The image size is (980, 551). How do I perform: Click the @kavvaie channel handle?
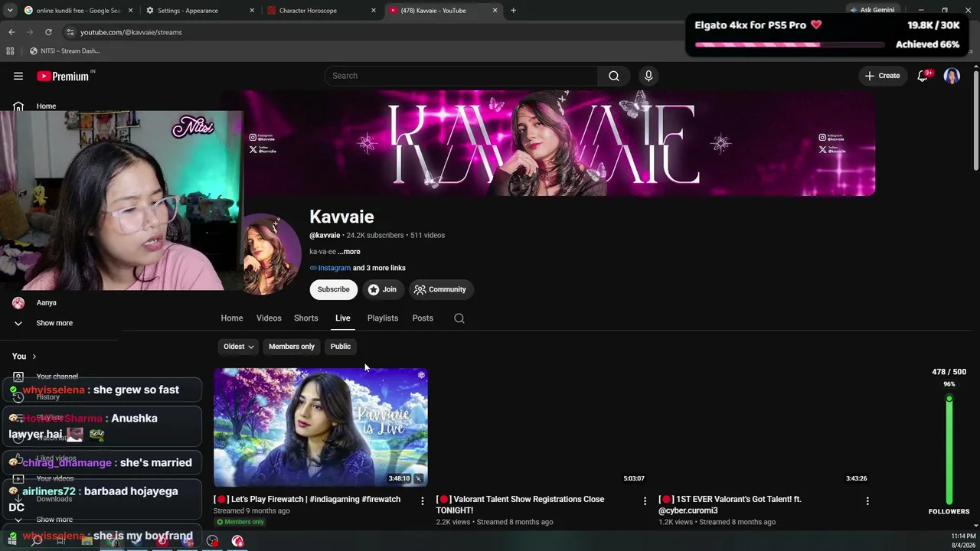pos(325,236)
